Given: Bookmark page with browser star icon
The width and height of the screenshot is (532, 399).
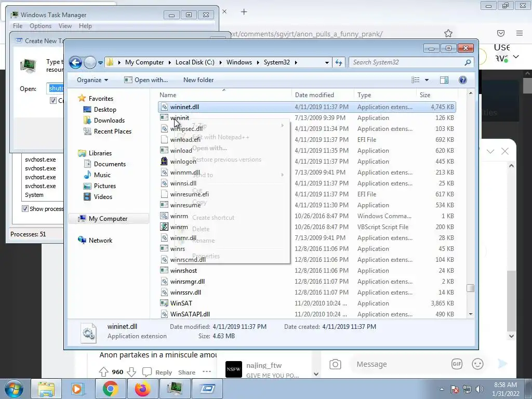Looking at the screenshot, I should (448, 33).
